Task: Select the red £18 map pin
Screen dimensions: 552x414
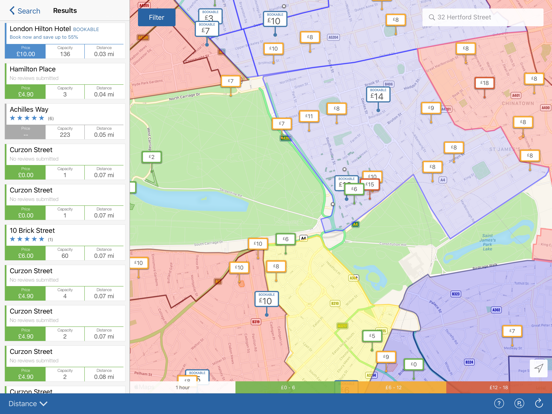Action: pos(484,83)
